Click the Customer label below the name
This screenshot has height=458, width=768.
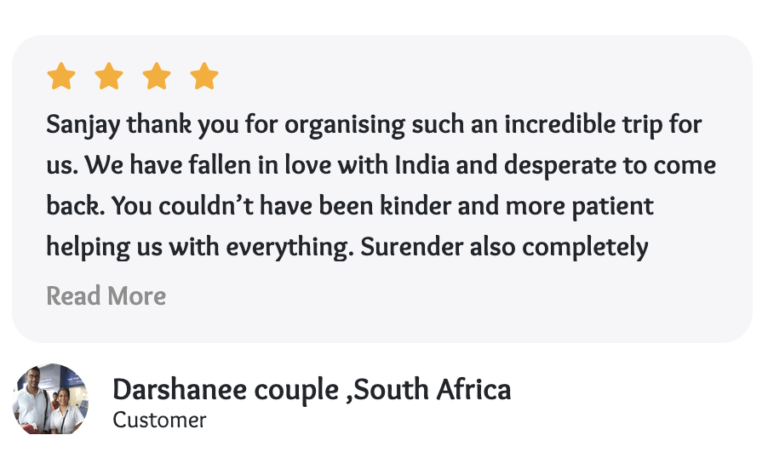pos(159,420)
